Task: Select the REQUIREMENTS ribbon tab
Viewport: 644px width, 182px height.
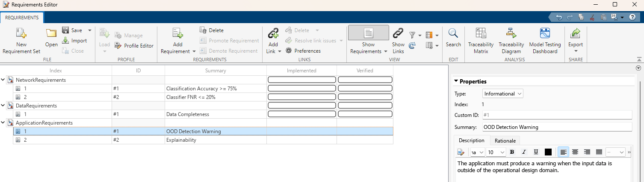Action: pos(22,18)
